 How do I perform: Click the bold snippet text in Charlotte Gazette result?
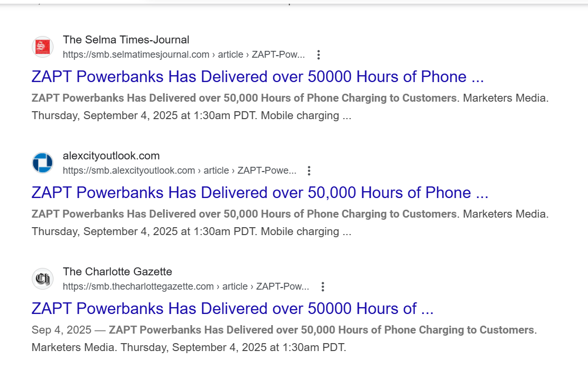(321, 330)
